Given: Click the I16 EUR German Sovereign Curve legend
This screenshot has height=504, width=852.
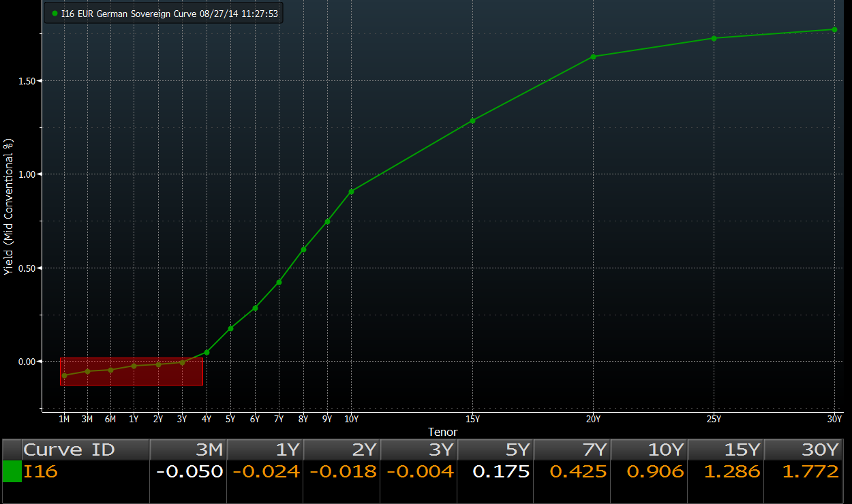Looking at the screenshot, I should (164, 14).
